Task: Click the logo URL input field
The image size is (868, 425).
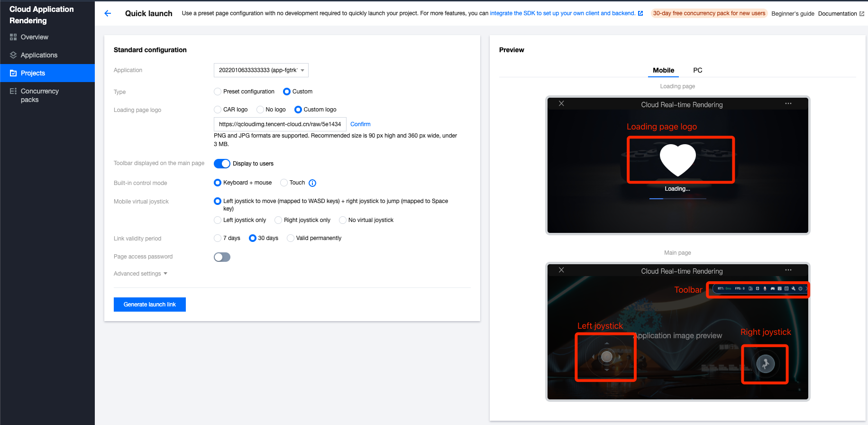Action: tap(280, 124)
